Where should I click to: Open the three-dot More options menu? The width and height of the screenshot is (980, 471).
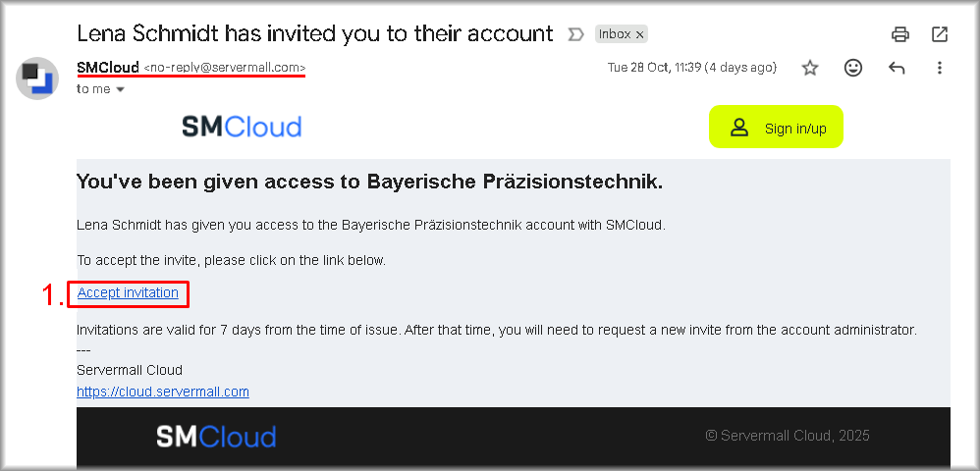(x=940, y=68)
